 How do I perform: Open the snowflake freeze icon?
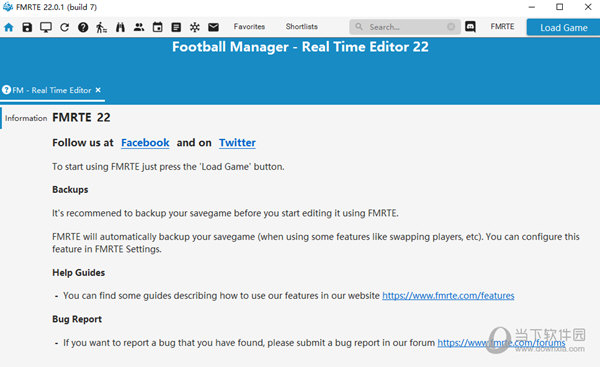(x=195, y=27)
